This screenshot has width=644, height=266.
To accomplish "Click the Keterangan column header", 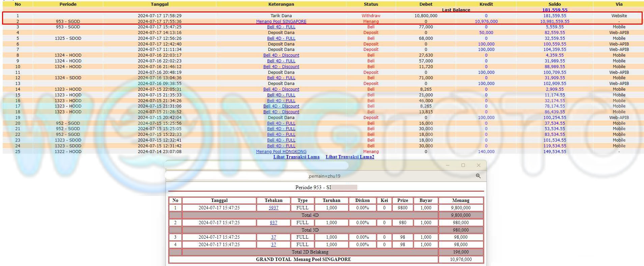I will coord(281,4).
